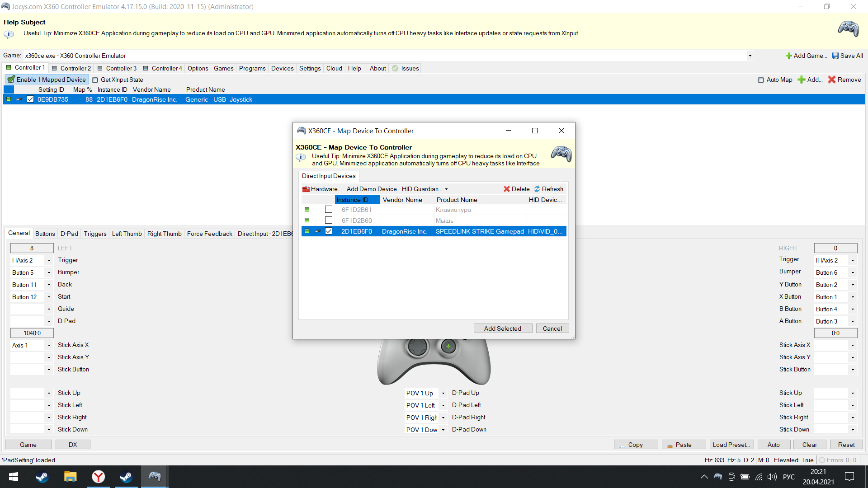Screen dimensions: 868x488
Task: Switch to the Controller 2 tab
Action: click(71, 68)
